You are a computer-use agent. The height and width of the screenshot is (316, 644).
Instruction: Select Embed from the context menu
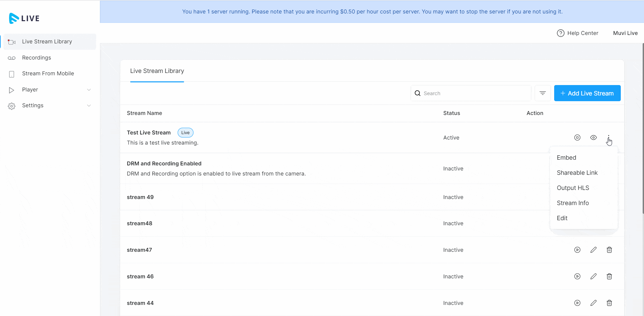click(566, 158)
